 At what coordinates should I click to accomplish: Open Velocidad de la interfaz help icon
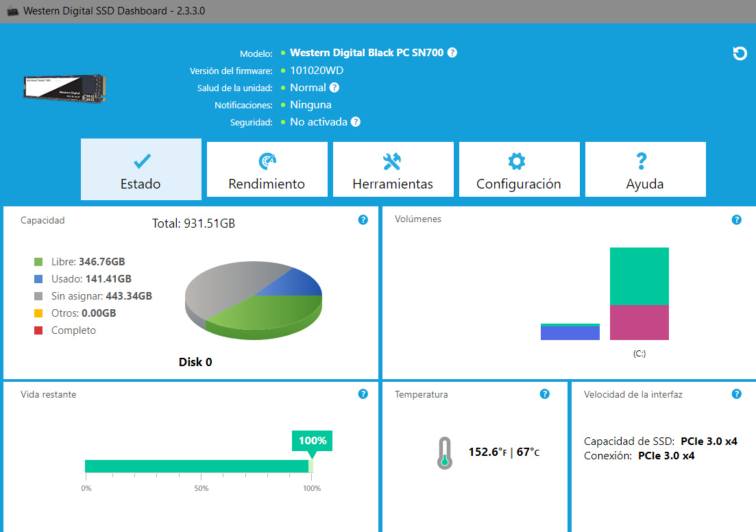736,394
